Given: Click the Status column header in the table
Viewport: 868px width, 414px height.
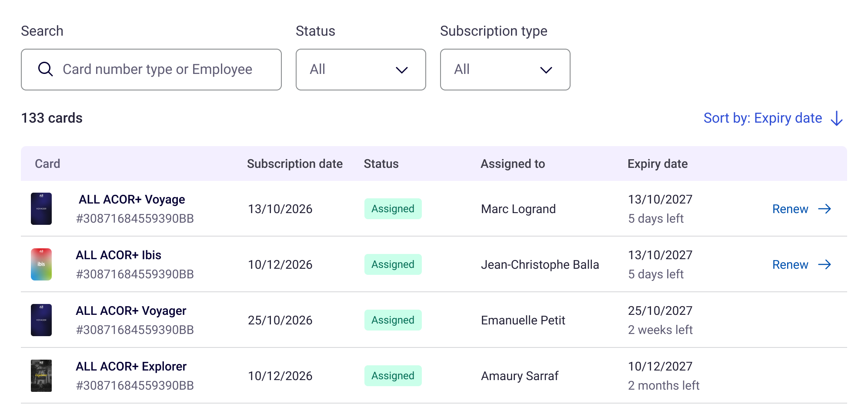Looking at the screenshot, I should 381,164.
